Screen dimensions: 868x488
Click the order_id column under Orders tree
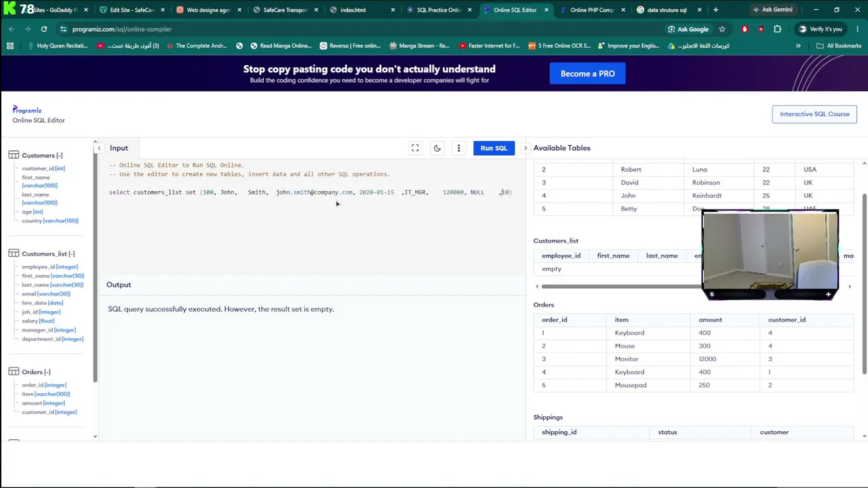(x=44, y=385)
